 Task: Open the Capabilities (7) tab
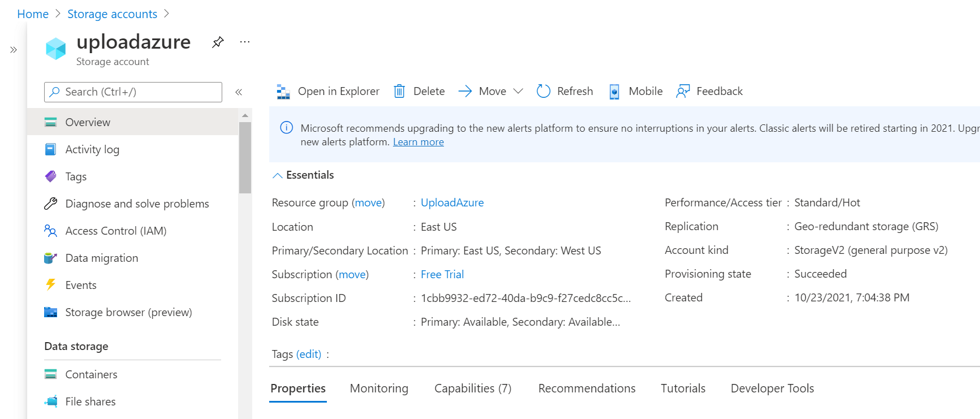[473, 388]
